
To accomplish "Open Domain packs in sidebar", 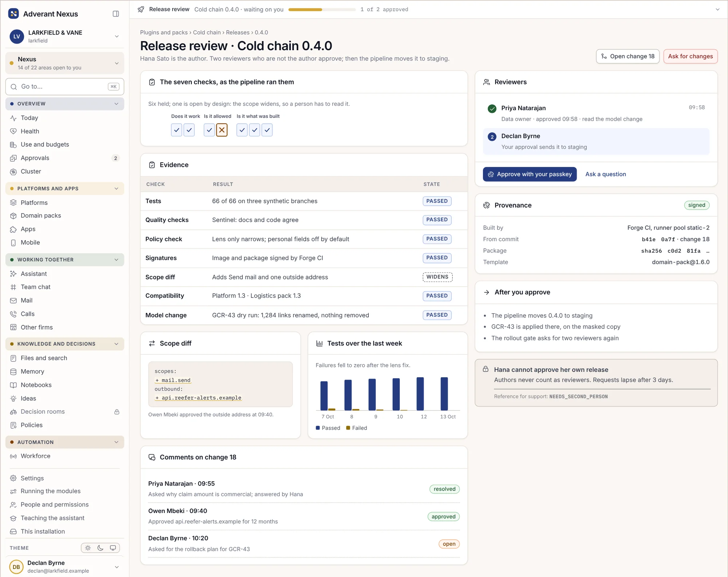I will 65,216.
